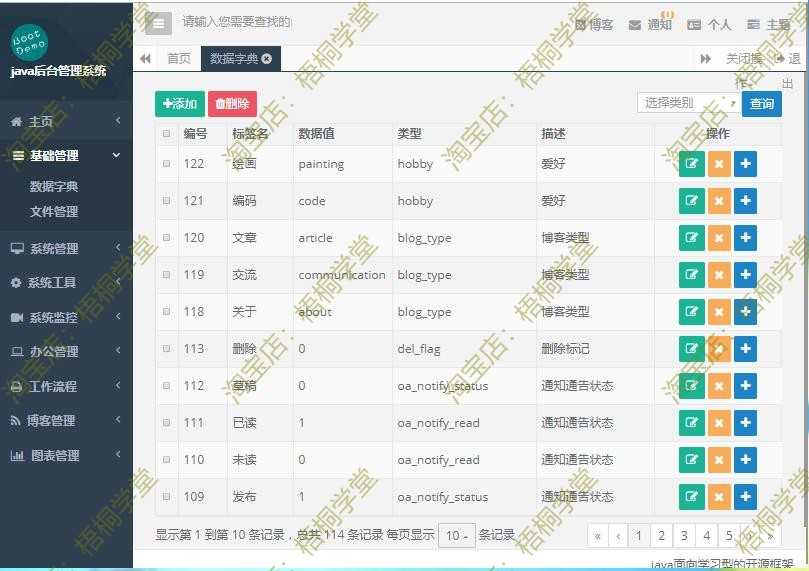Check the box for row 113
This screenshot has height=571, width=809.
166,348
